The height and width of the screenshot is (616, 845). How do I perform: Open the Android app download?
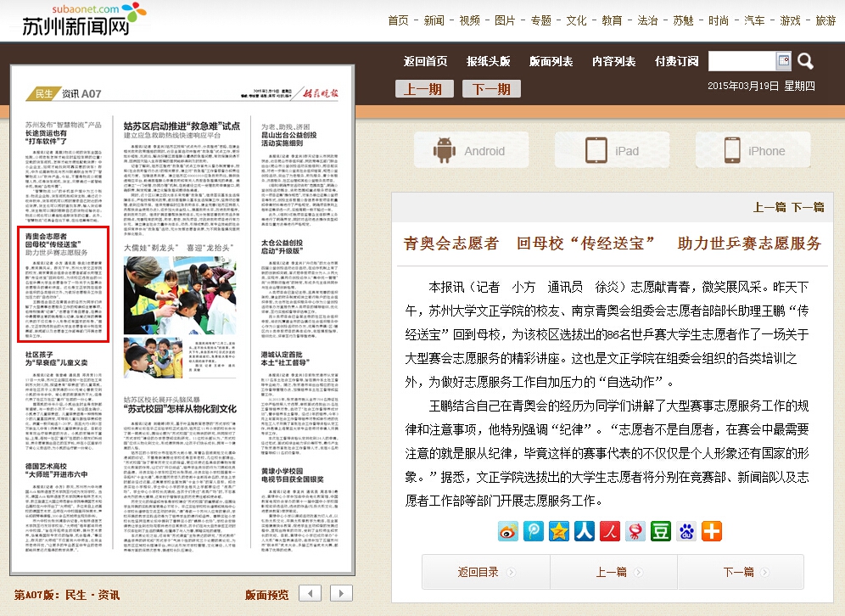pyautogui.click(x=469, y=151)
